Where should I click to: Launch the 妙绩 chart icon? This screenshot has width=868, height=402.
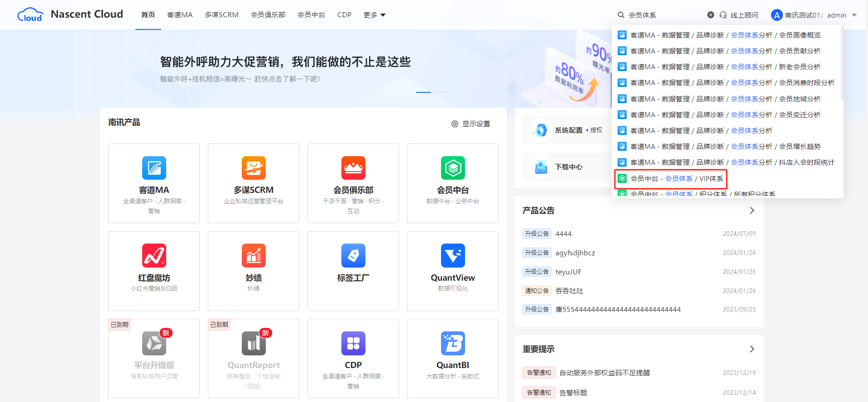(x=254, y=255)
